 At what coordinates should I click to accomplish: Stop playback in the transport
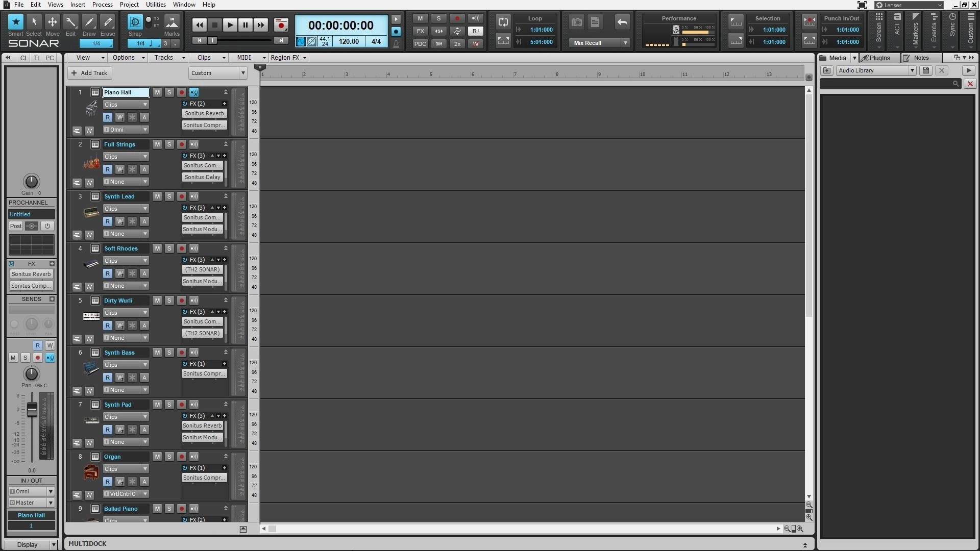[214, 24]
